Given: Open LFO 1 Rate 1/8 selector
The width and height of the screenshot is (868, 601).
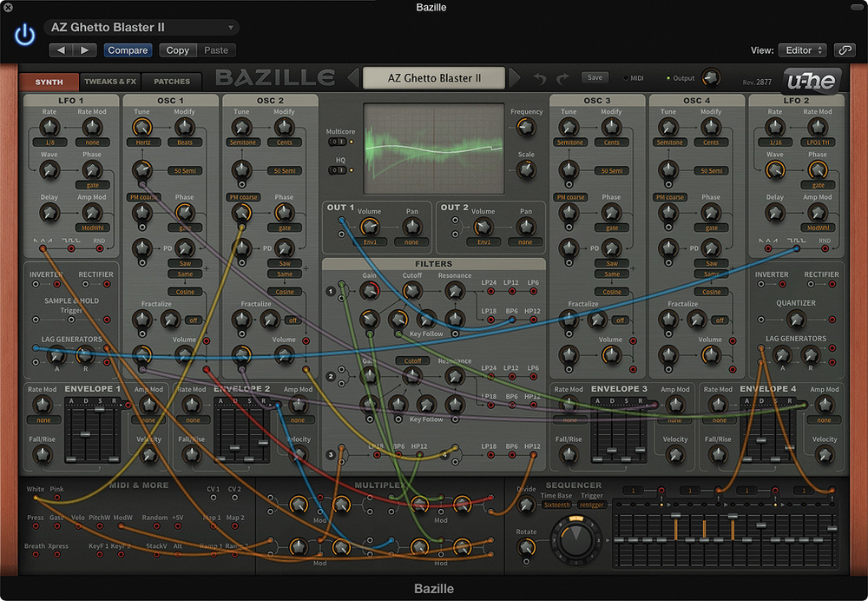Looking at the screenshot, I should [49, 142].
